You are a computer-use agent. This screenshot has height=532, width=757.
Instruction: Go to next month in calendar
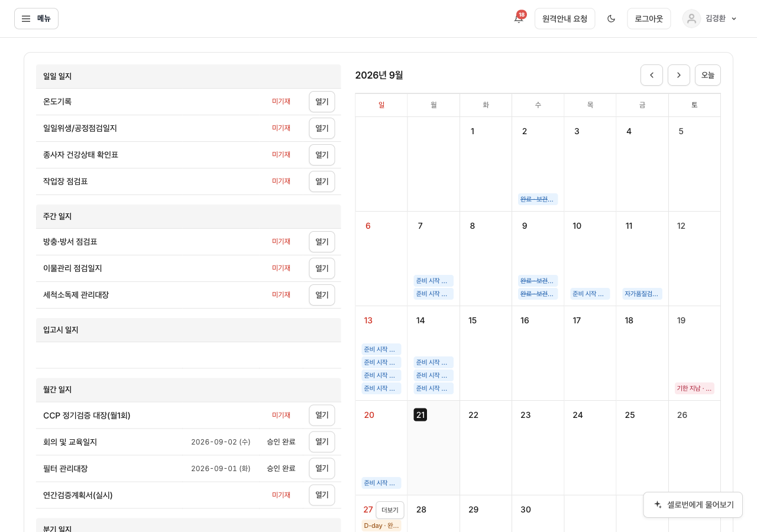click(679, 75)
